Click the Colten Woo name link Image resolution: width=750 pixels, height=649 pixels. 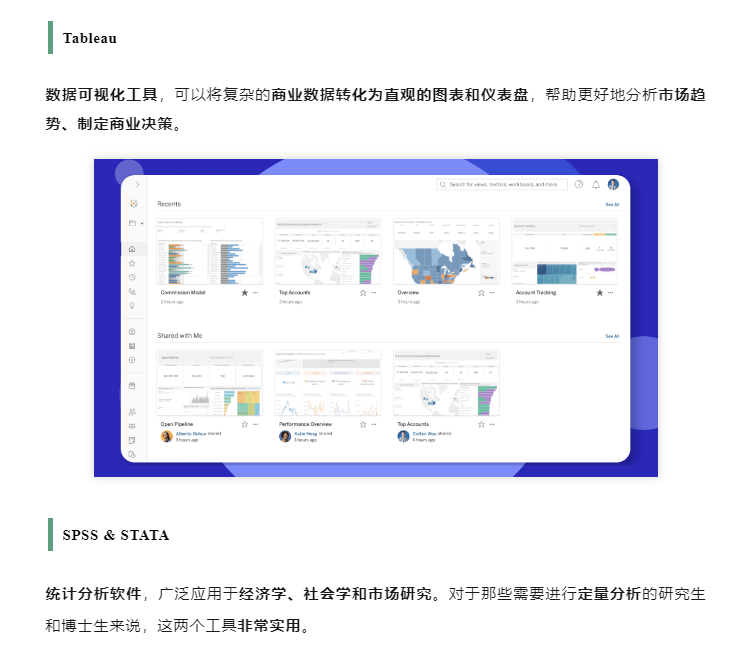(x=424, y=434)
